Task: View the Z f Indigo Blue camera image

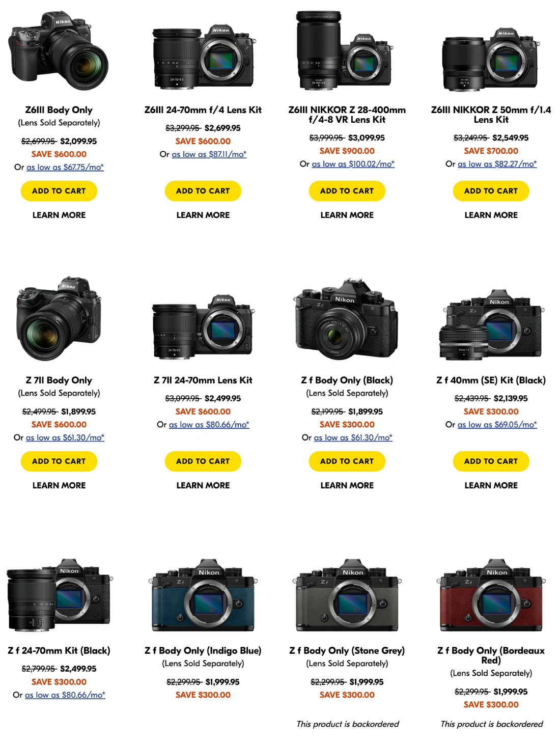Action: 203,595
